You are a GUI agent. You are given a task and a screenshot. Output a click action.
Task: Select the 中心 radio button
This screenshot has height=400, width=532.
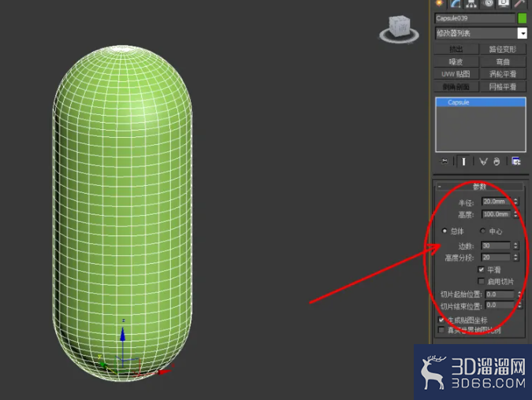point(482,231)
